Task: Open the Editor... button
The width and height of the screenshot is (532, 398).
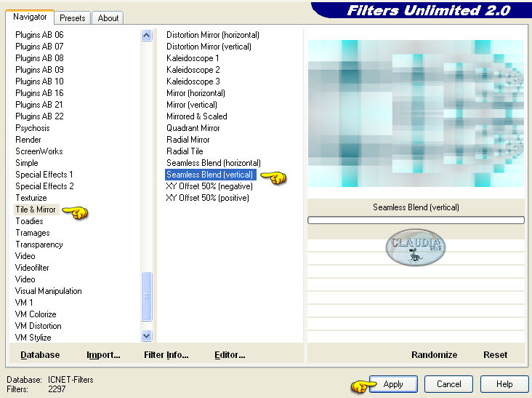Action: (x=230, y=355)
